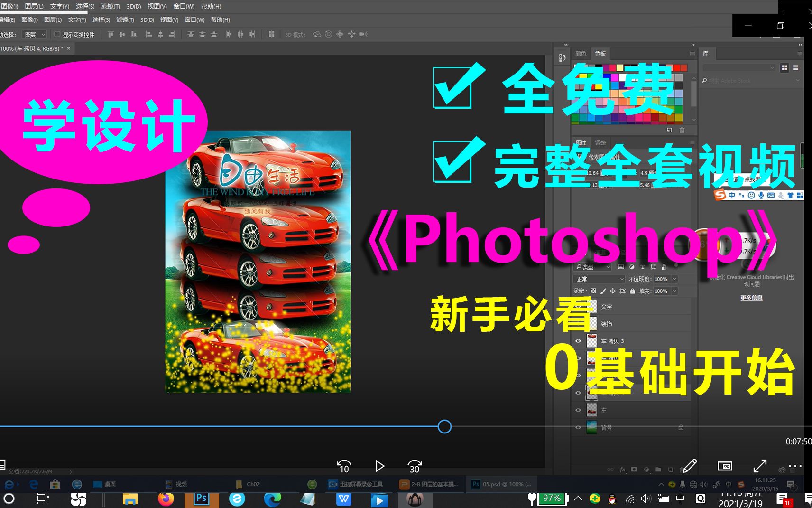Click the create new layer icon

670,469
